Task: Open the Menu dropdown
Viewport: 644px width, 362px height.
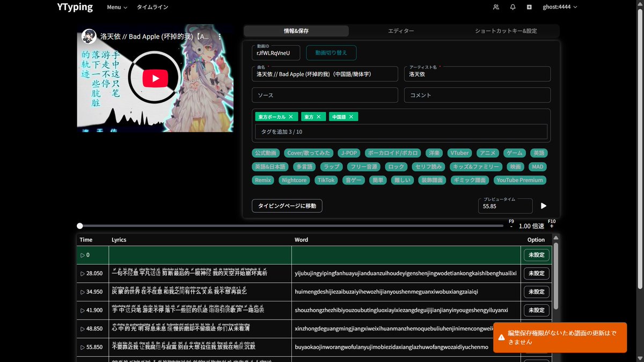Action: [117, 8]
